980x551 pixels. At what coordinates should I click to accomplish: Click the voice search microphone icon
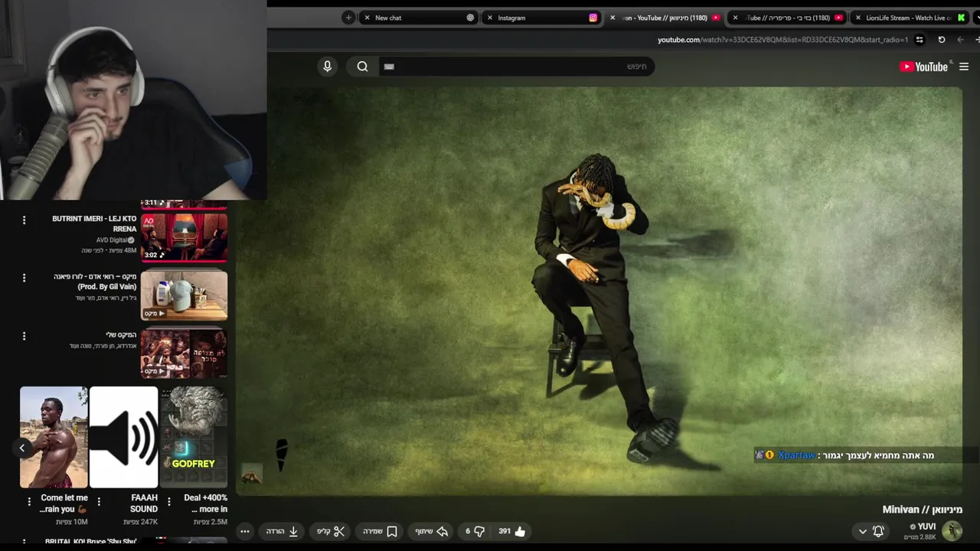pos(327,67)
